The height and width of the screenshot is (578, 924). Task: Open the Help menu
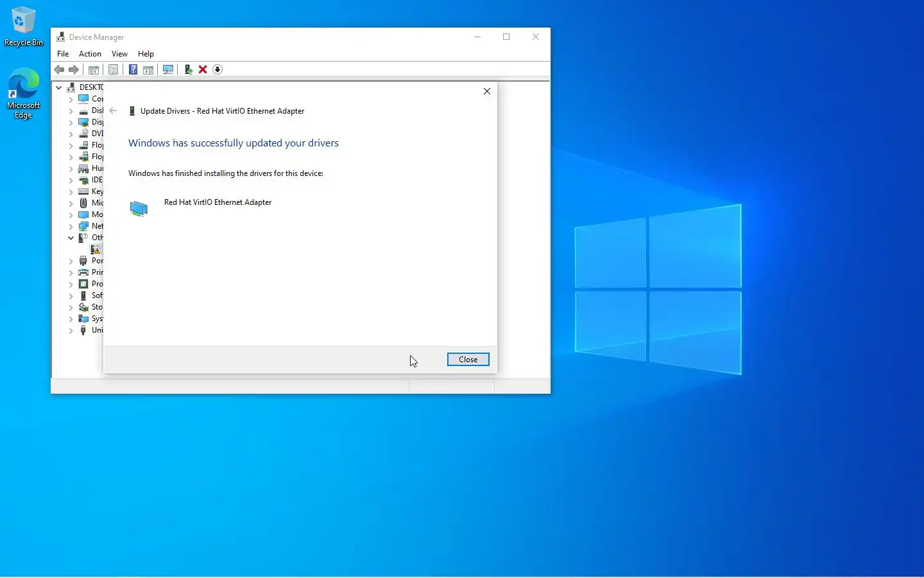(x=146, y=54)
